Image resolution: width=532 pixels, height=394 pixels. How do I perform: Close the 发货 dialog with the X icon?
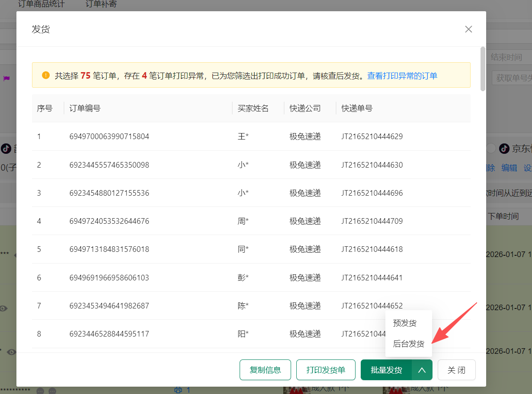click(x=468, y=29)
